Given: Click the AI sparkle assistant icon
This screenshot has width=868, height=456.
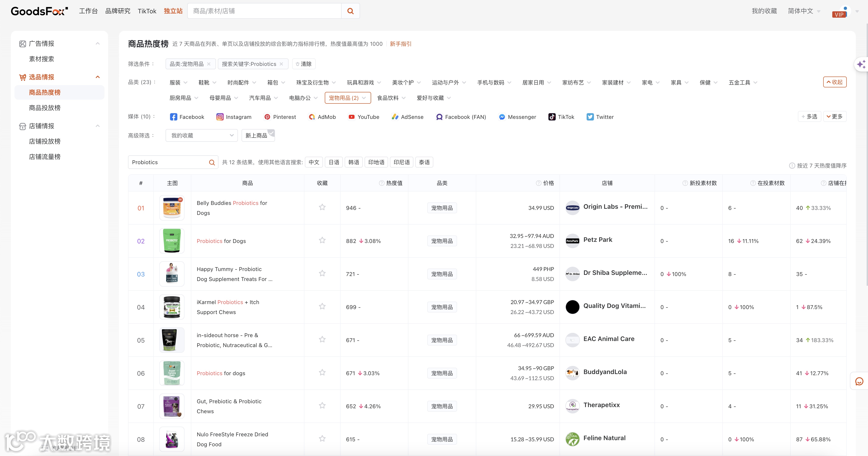Looking at the screenshot, I should pyautogui.click(x=861, y=64).
